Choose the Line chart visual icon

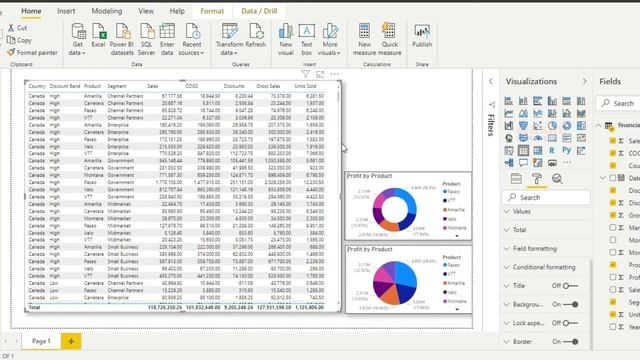tap(509, 113)
